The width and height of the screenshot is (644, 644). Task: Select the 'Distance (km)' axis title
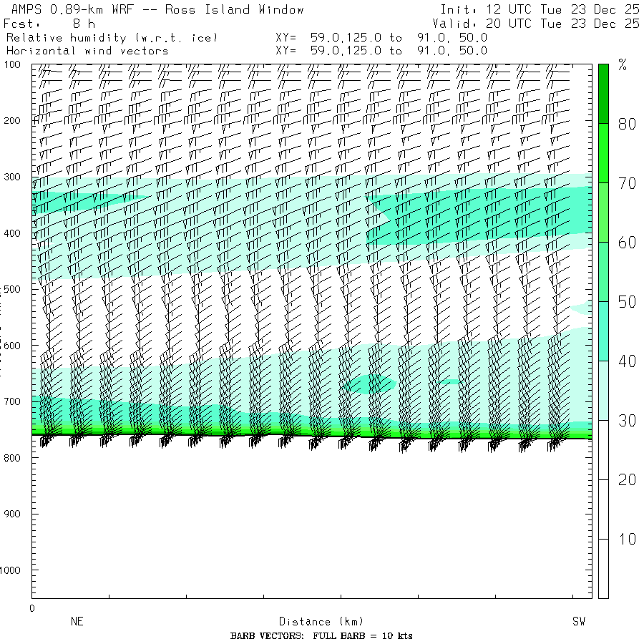pyautogui.click(x=315, y=622)
